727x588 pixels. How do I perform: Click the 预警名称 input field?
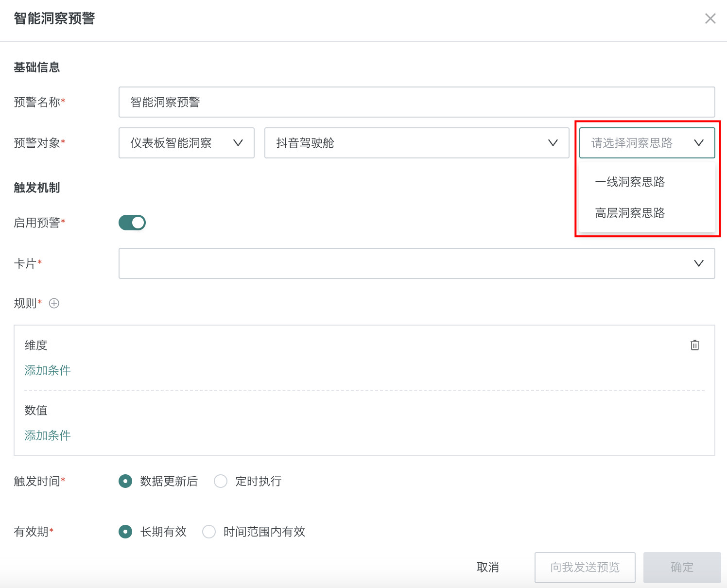416,102
